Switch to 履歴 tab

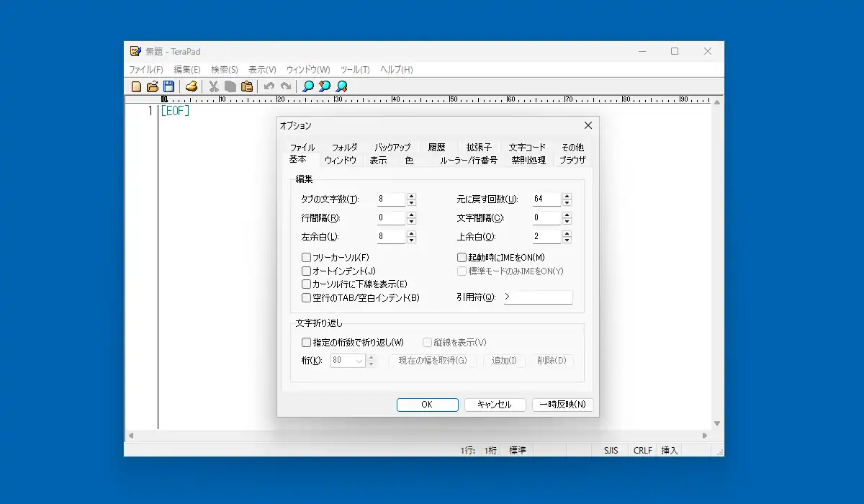[437, 148]
